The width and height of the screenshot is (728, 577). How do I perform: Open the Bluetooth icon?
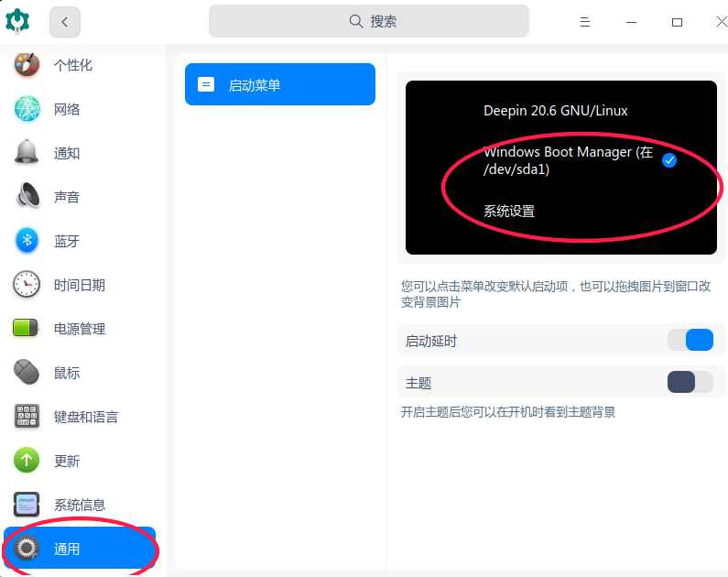pos(27,240)
